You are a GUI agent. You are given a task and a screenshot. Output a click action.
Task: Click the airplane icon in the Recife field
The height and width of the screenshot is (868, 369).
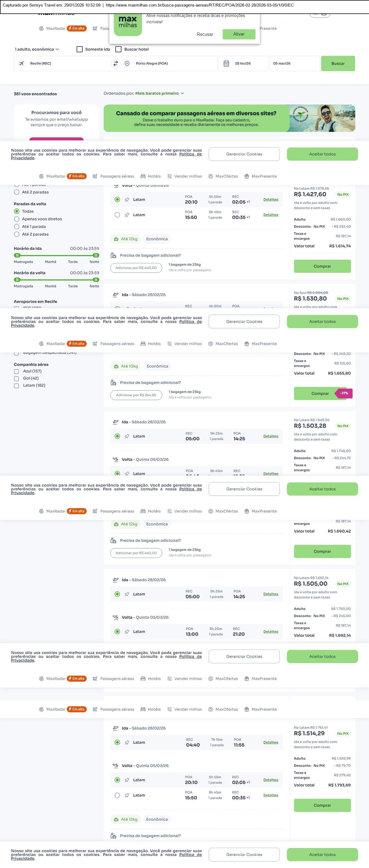tap(22, 63)
